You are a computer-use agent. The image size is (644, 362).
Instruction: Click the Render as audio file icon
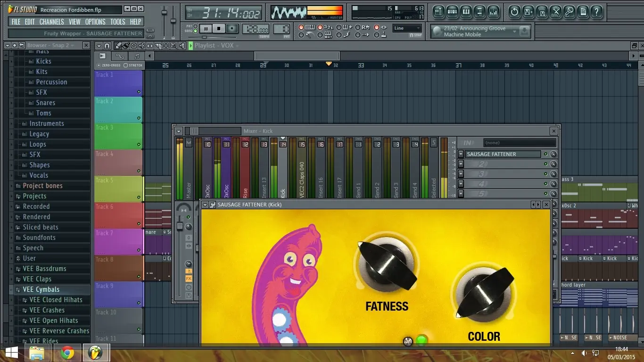click(x=542, y=12)
